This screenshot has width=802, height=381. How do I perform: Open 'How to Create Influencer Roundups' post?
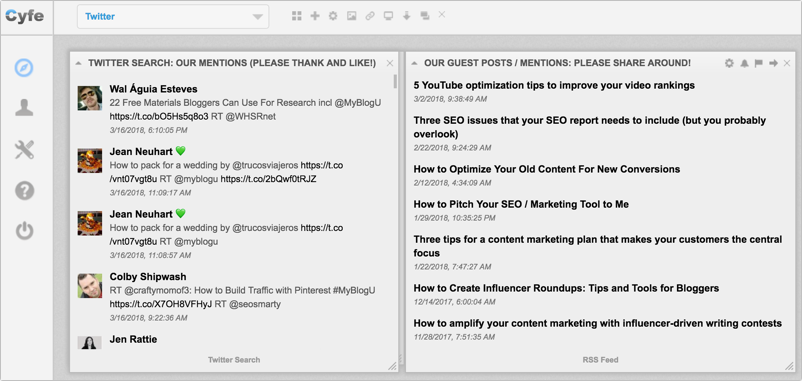tap(566, 288)
